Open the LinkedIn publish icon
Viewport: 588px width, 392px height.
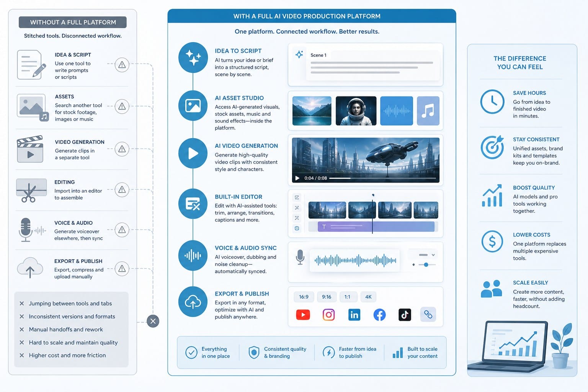click(354, 315)
